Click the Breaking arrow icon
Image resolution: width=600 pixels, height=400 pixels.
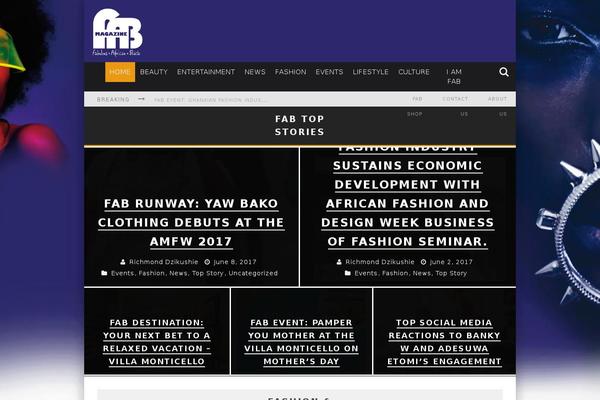pyautogui.click(x=142, y=99)
